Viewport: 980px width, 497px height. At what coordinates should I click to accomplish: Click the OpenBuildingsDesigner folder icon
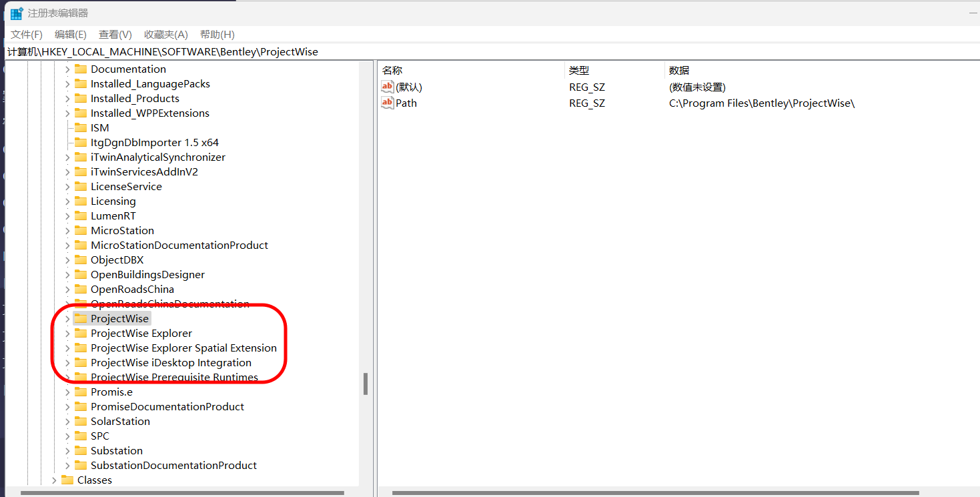[81, 274]
